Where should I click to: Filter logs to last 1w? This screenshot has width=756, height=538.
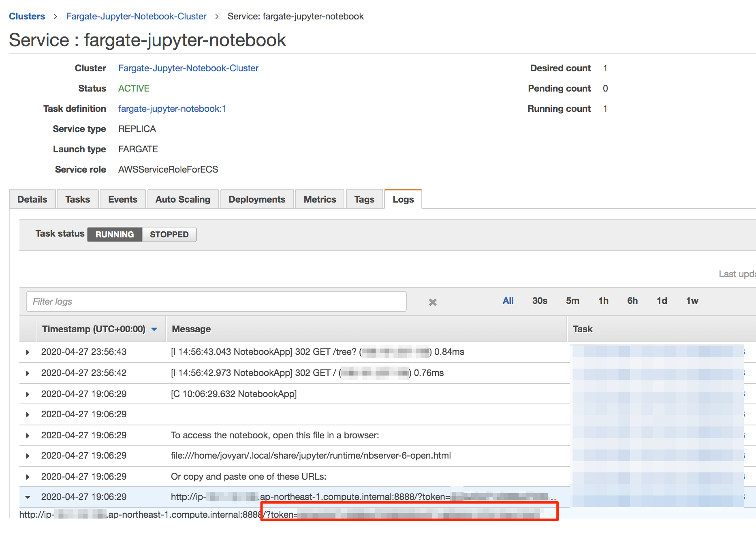[x=692, y=301]
